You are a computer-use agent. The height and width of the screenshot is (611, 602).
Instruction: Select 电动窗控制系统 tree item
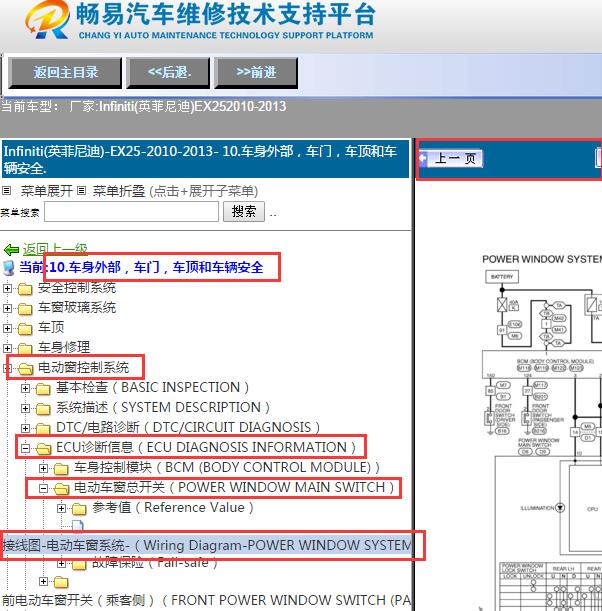pyautogui.click(x=83, y=367)
